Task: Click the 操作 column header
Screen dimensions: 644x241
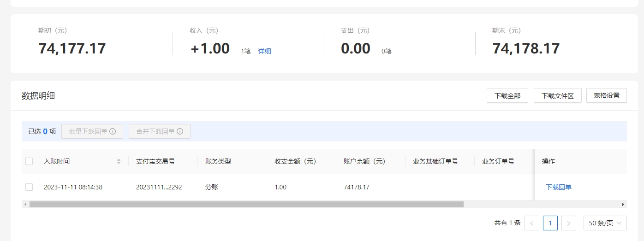Action: 549,161
